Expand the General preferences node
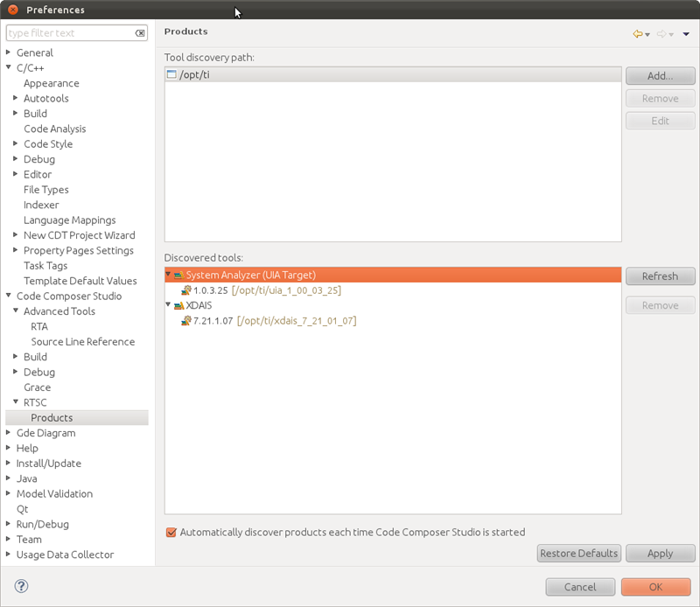 [8, 52]
